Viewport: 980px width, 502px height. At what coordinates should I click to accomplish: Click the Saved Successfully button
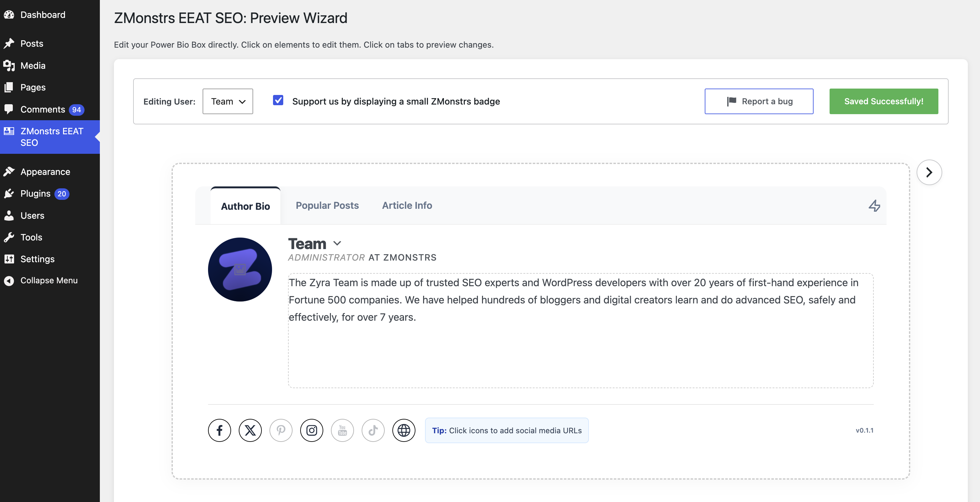pyautogui.click(x=884, y=101)
